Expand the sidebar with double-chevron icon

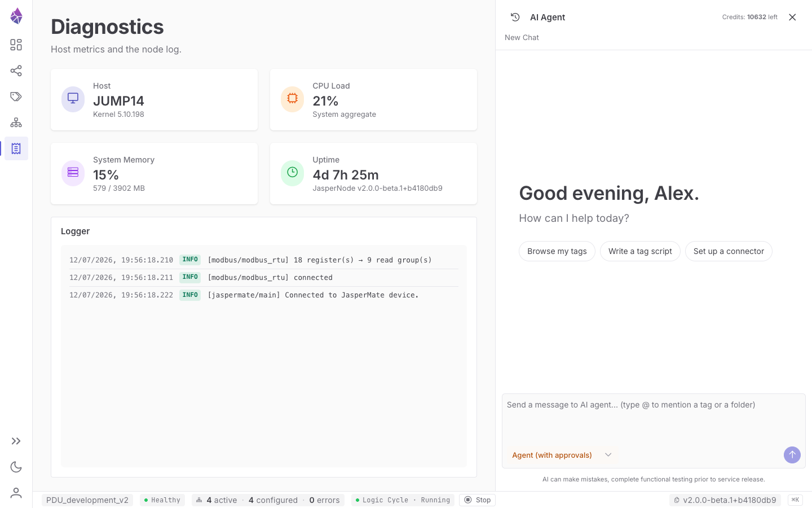click(x=16, y=441)
